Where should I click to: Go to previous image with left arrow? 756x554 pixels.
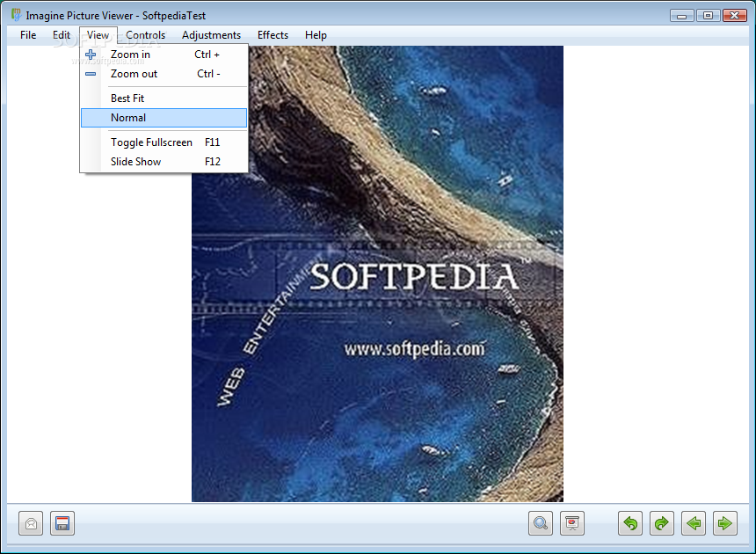694,523
